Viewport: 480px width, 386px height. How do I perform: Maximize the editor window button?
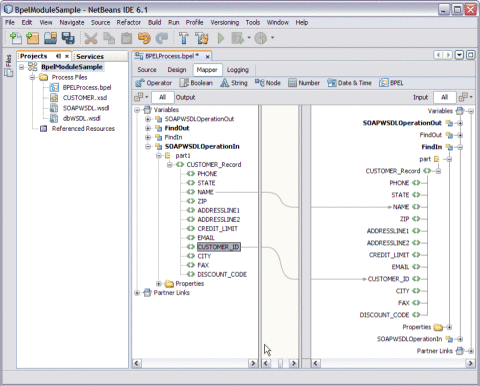pyautogui.click(x=470, y=55)
